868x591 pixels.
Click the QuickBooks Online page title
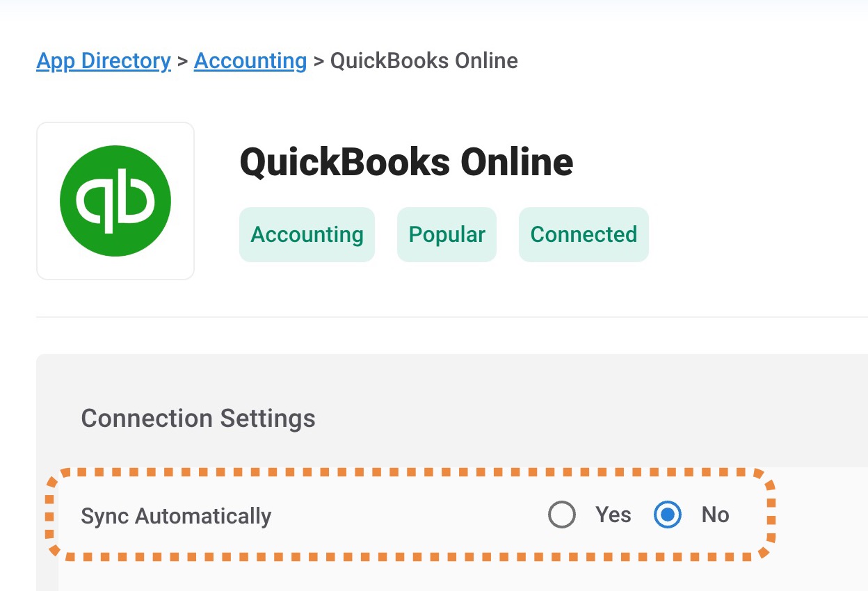pos(406,162)
